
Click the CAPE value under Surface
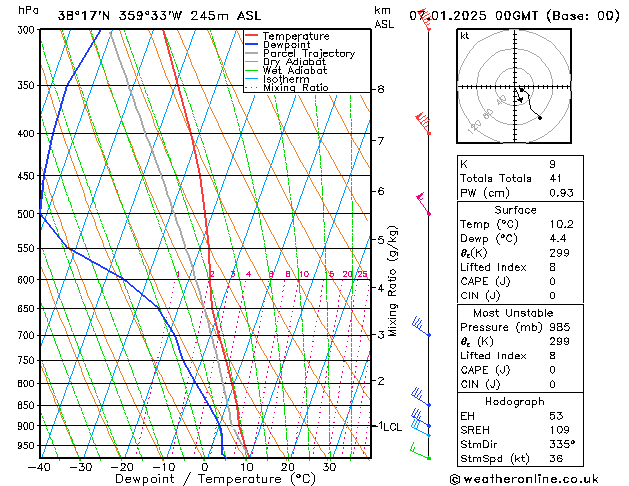[x=552, y=281]
